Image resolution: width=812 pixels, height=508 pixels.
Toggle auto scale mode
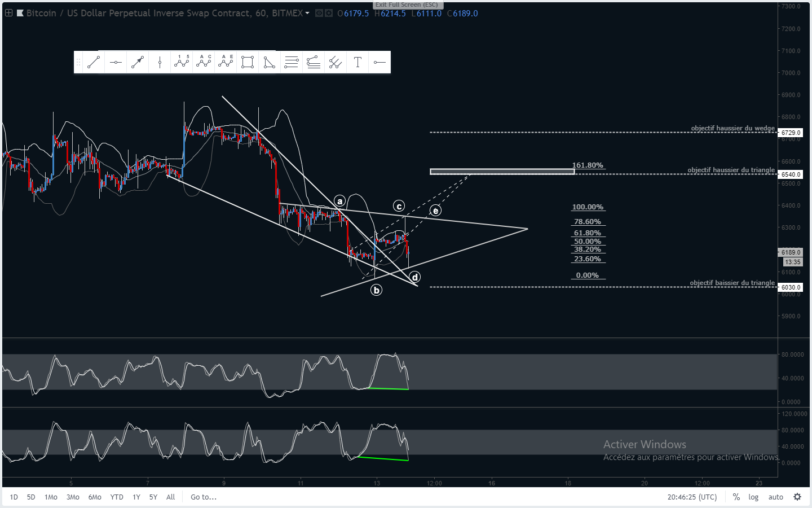click(776, 497)
